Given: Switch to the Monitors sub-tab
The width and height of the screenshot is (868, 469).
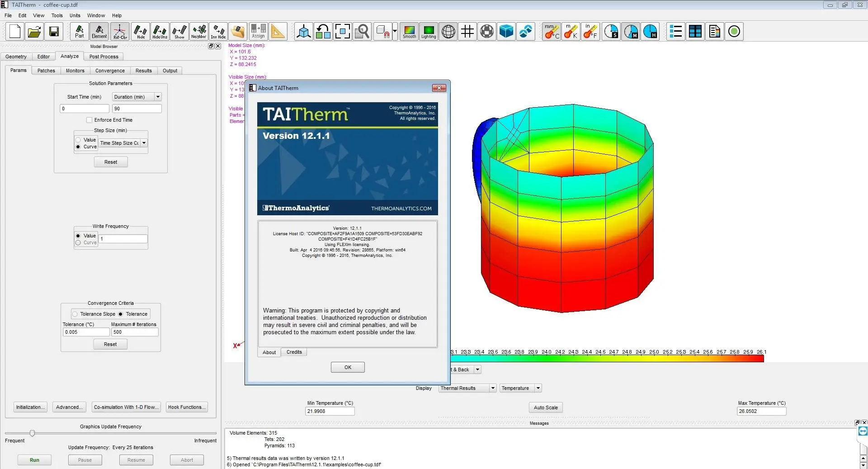Looking at the screenshot, I should click(x=75, y=71).
